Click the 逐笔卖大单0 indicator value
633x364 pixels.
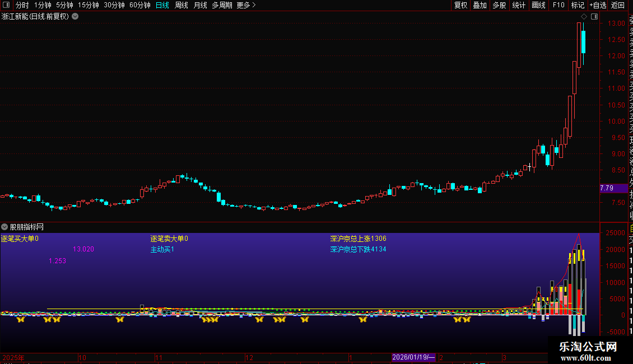point(169,239)
